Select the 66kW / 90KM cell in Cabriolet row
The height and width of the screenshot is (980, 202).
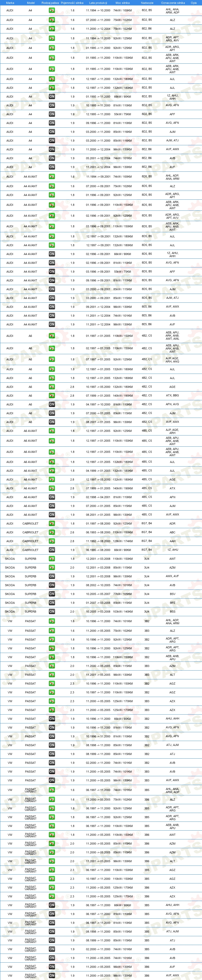(123, 550)
